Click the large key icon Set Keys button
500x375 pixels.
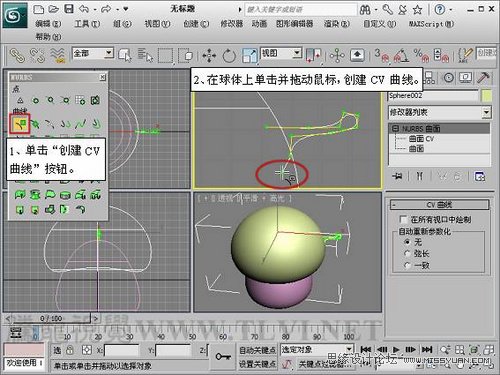223,357
